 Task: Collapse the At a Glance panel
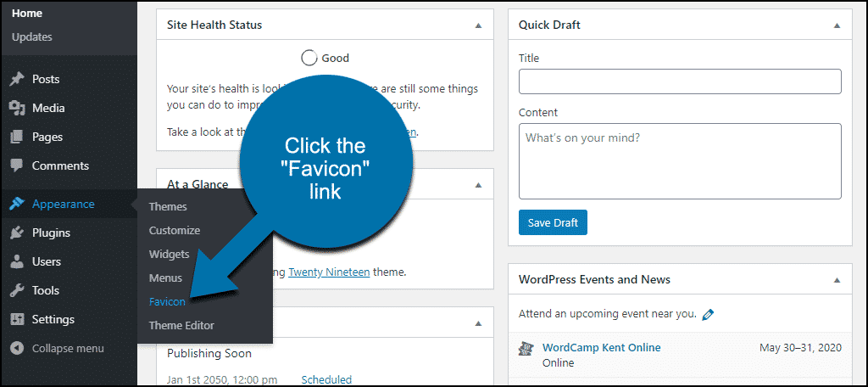pos(478,185)
